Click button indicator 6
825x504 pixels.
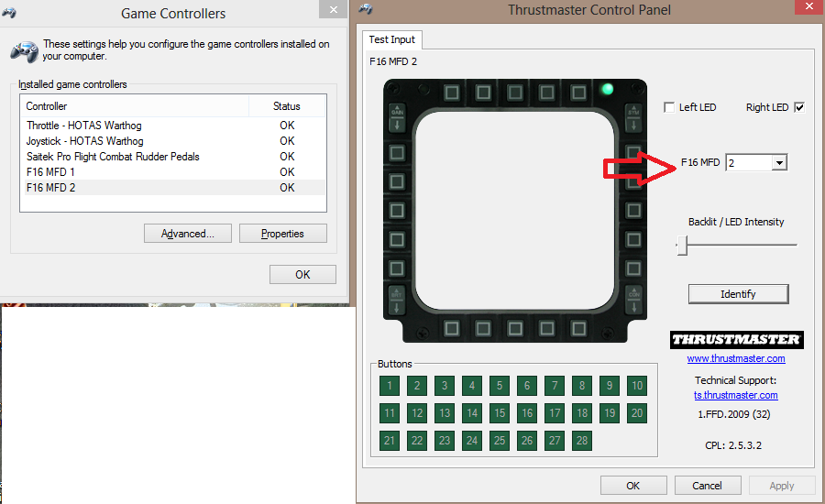[527, 386]
